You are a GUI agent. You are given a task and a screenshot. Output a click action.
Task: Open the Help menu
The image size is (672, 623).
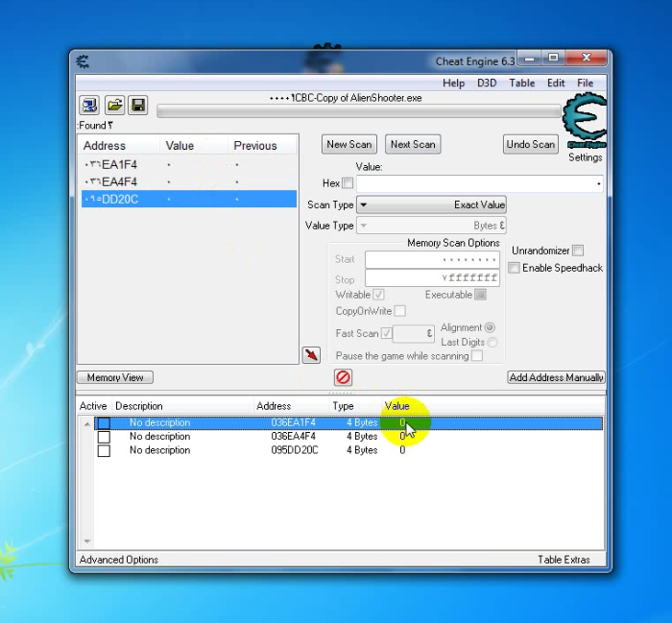pos(453,84)
